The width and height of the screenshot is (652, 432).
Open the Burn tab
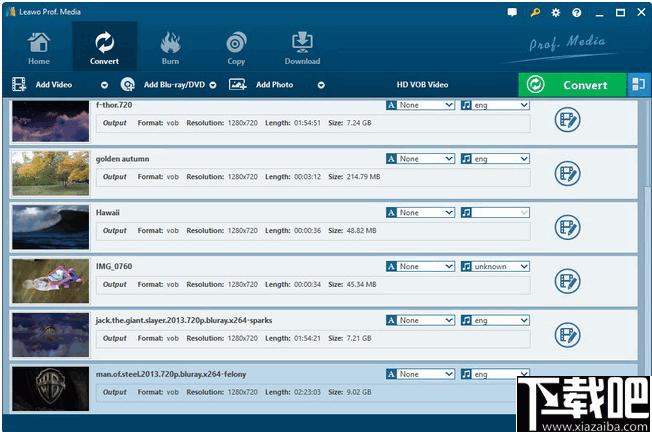[x=170, y=48]
